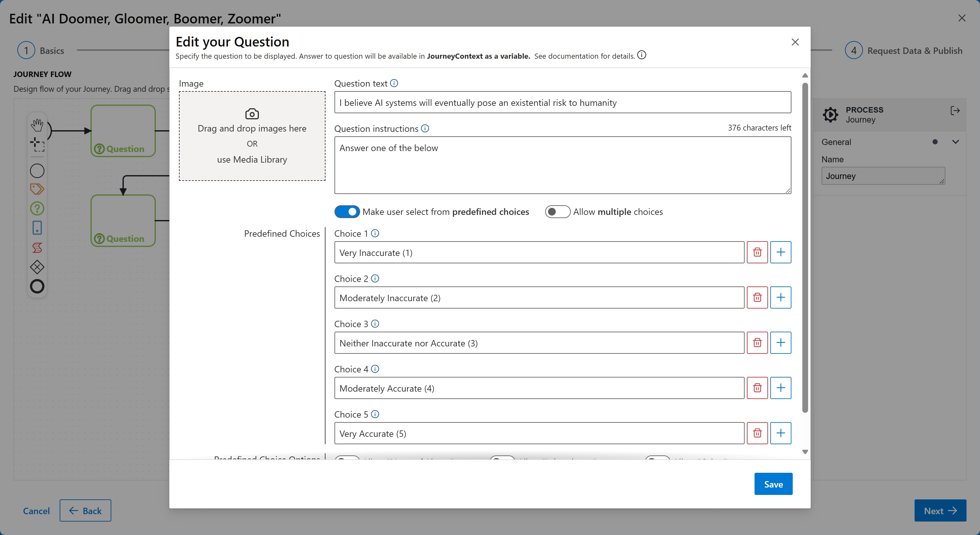Click the camera icon in Image area

tap(252, 114)
